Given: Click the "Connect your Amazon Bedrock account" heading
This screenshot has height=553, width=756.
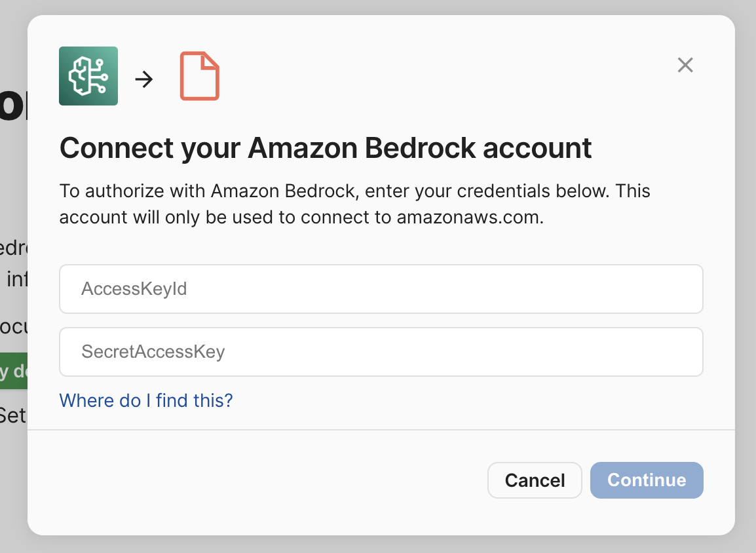Looking at the screenshot, I should tap(326, 148).
